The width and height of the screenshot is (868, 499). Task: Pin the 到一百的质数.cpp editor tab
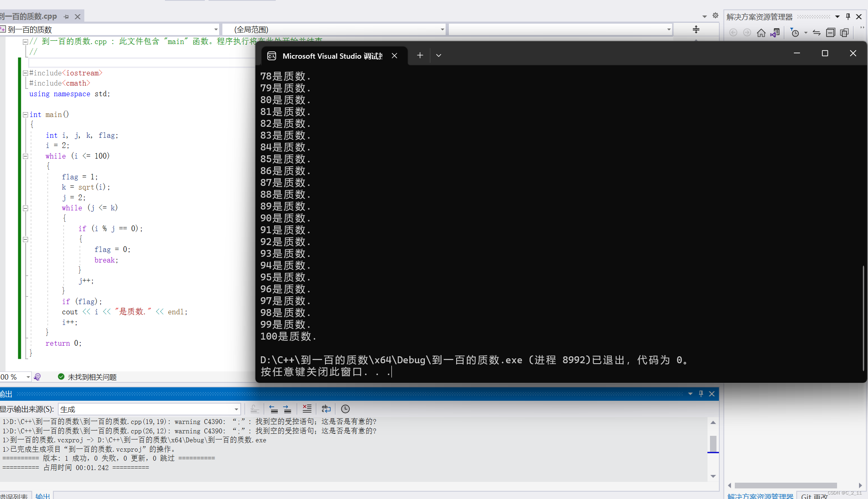coord(66,17)
